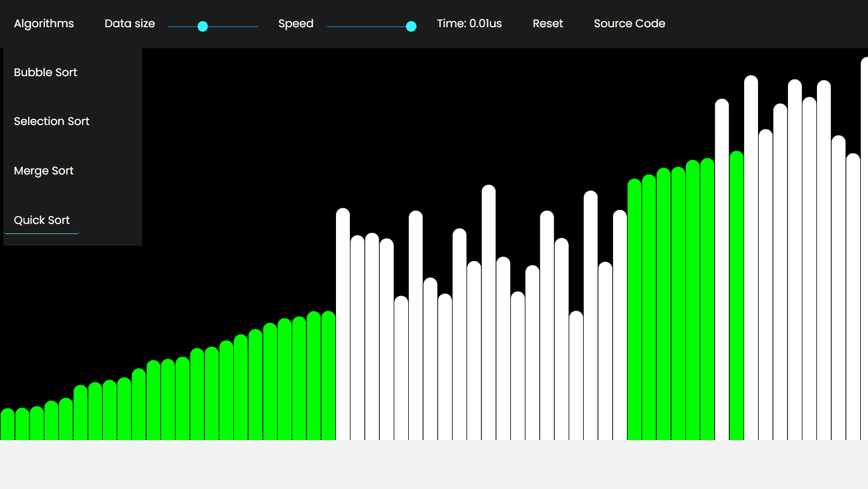Open the Algorithms dropdown menu

click(44, 23)
